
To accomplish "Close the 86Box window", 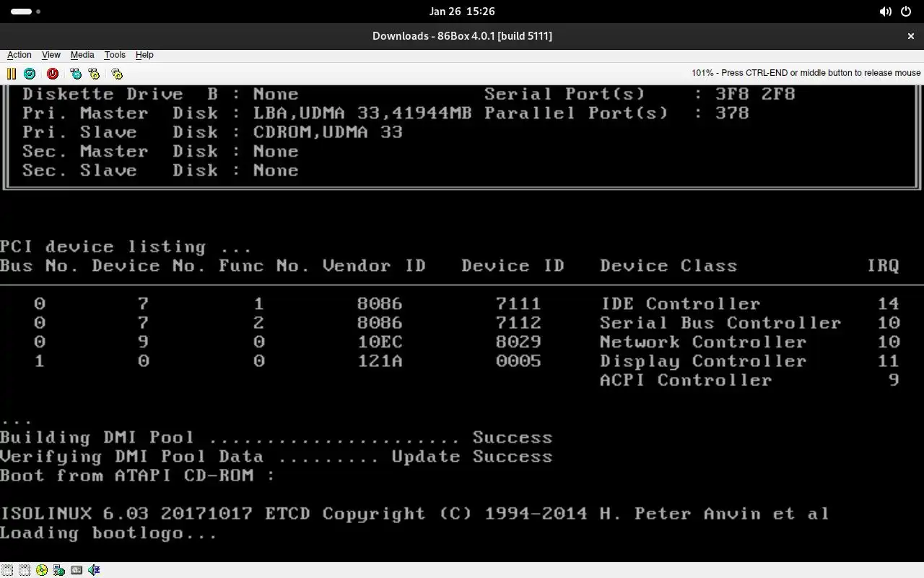I will 911,35.
